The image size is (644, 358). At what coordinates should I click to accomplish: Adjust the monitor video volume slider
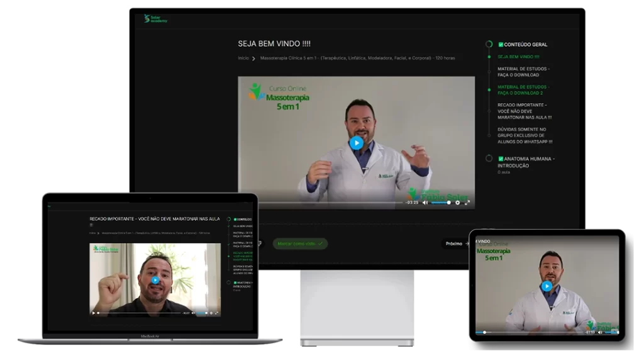pyautogui.click(x=441, y=203)
